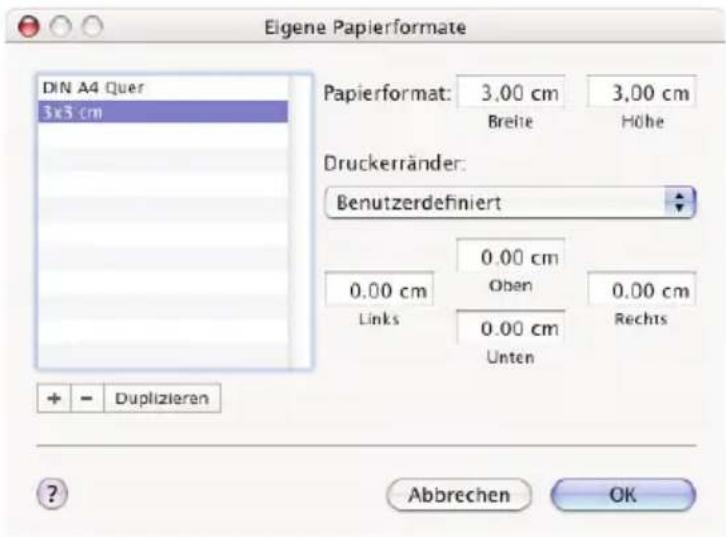
Task: Click the Unten bottom margin field
Action: pyautogui.click(x=511, y=328)
